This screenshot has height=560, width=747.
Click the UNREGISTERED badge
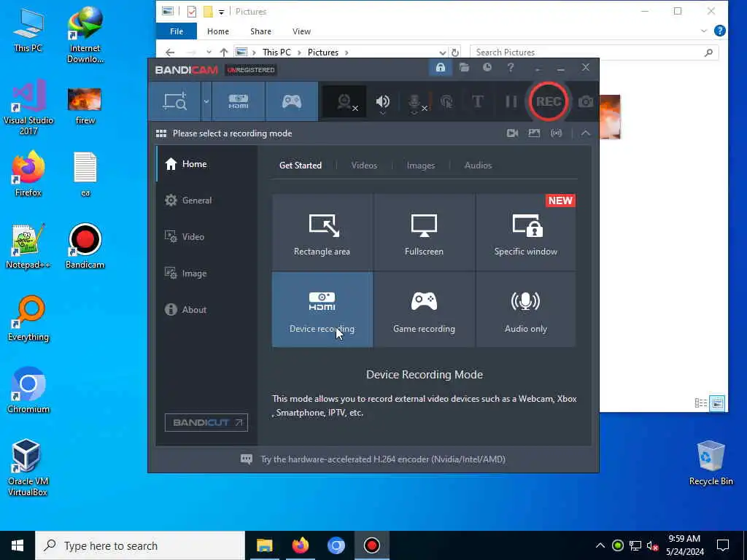[x=251, y=70]
